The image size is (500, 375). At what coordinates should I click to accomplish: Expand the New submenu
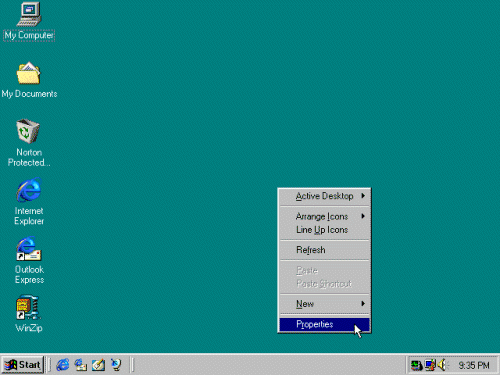click(x=324, y=304)
